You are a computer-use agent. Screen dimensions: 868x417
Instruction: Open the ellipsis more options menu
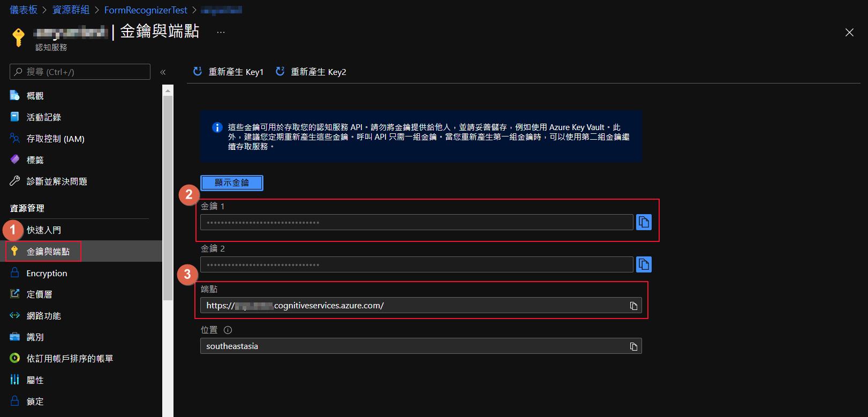coord(221,32)
